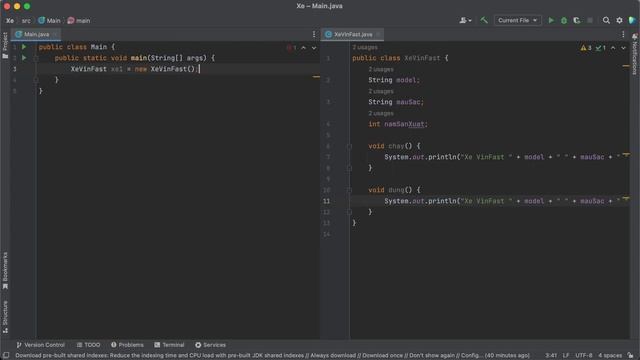640x360 pixels.
Task: Run main method from gutter arrow on line 2
Action: (x=24, y=58)
